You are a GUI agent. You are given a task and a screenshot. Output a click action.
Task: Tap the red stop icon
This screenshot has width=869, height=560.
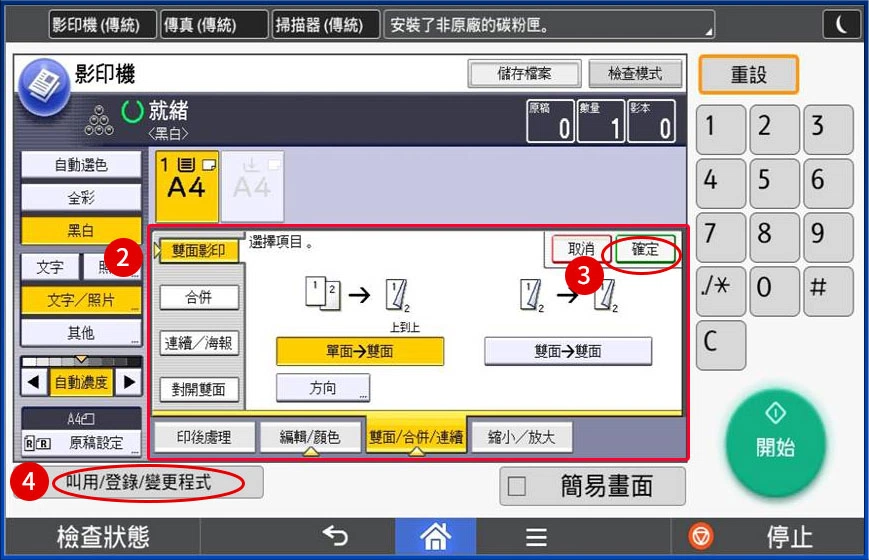[701, 537]
